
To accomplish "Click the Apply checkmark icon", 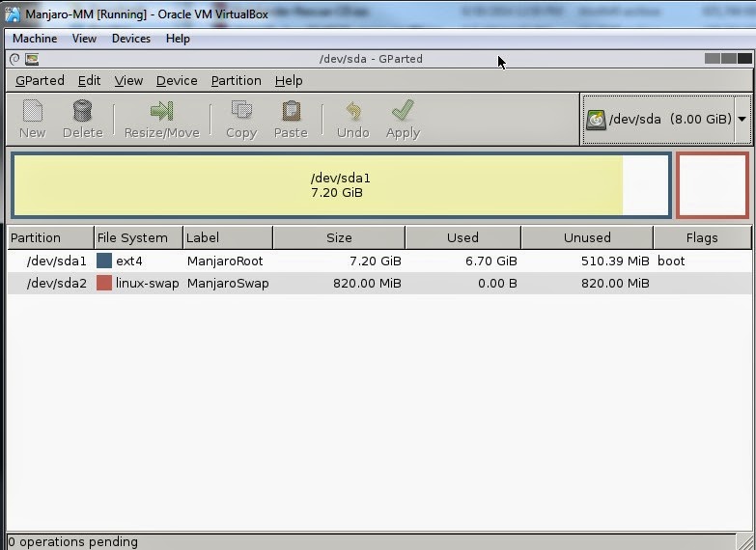I will point(403,110).
